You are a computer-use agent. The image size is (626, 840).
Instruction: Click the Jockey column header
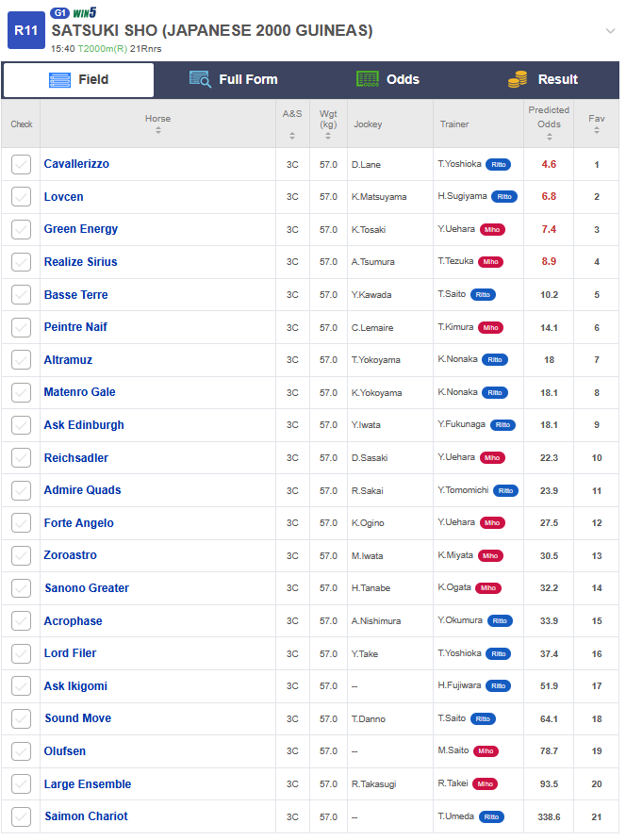368,124
